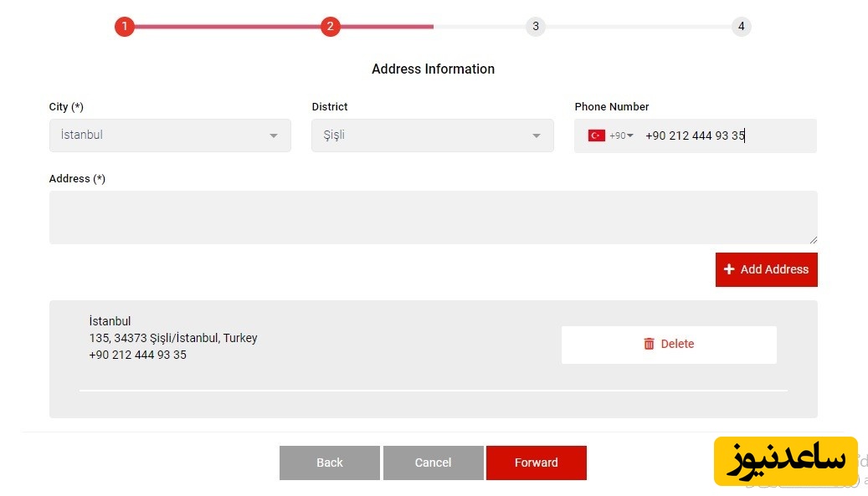The image size is (868, 496).
Task: Click the trash can icon beside Delete
Action: (649, 344)
